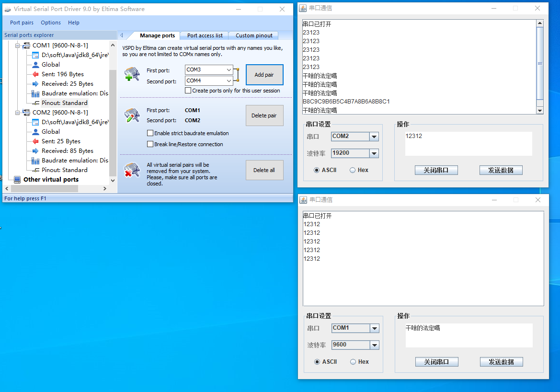560x392 pixels.
Task: Click the collapse panel arrow beside Manage ports
Action: click(122, 35)
